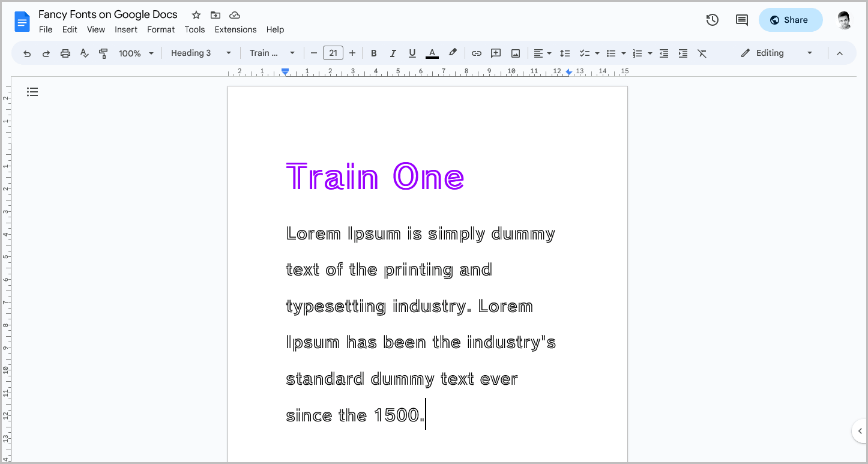This screenshot has height=464, width=868.
Task: Toggle bold formatting
Action: pyautogui.click(x=374, y=53)
